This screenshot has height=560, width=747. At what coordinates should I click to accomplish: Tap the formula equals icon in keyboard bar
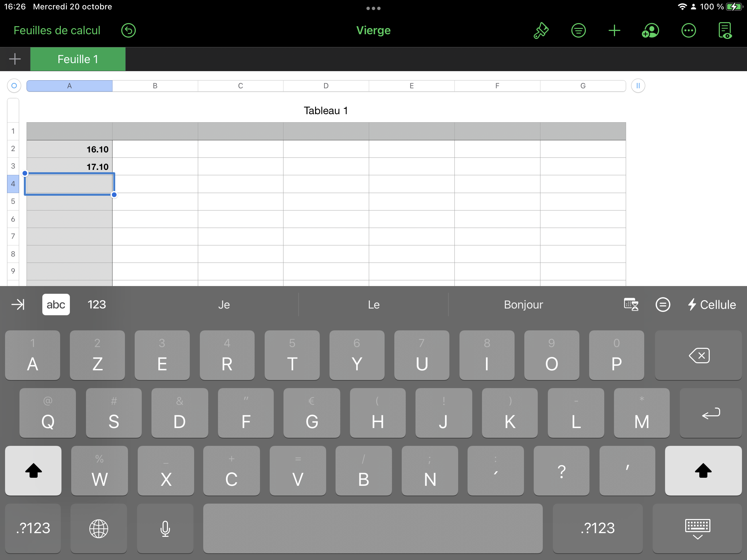point(663,305)
